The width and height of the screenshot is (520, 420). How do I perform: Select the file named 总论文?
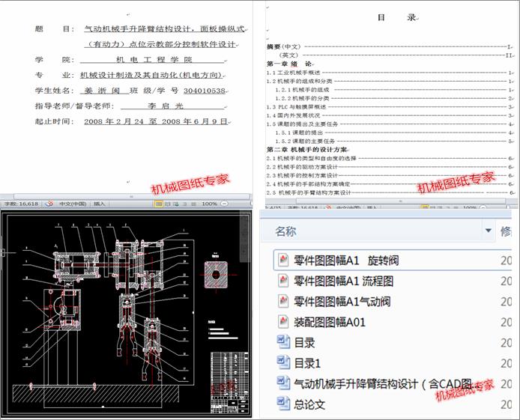pyautogui.click(x=309, y=404)
